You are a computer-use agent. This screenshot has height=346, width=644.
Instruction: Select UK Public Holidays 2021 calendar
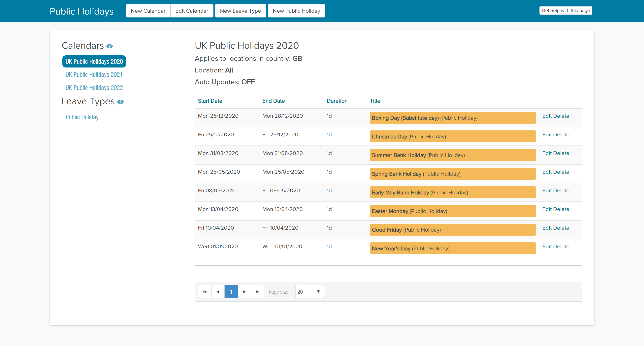(x=94, y=75)
